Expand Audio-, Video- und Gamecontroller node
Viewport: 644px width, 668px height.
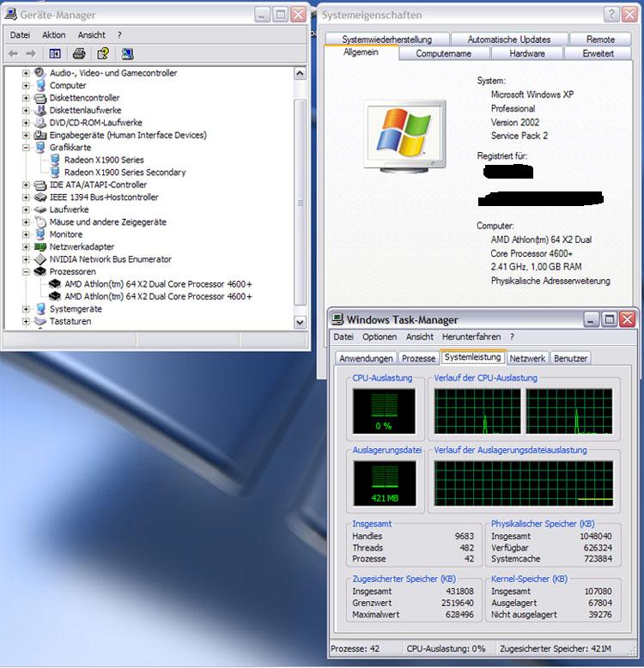pos(26,73)
